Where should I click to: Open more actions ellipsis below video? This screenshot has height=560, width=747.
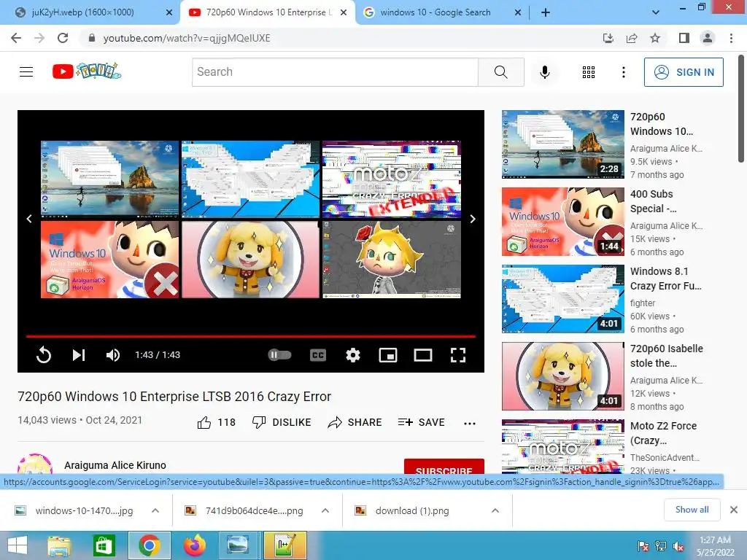tap(469, 424)
